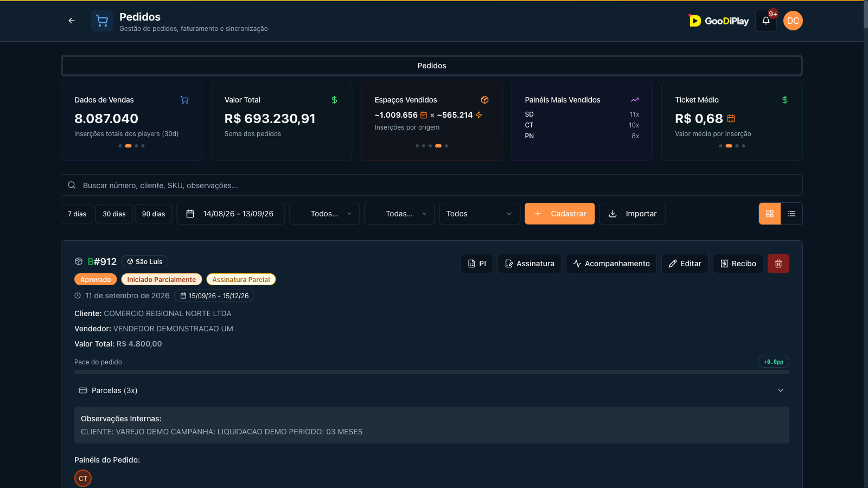Show first slide of Dados de Vendas card
This screenshot has height=488, width=868.
pyautogui.click(x=120, y=146)
